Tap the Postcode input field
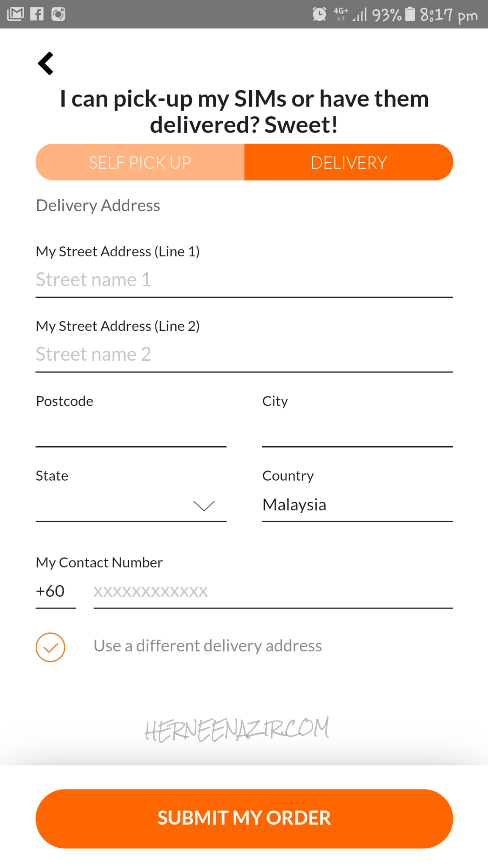This screenshot has height=868, width=488. [131, 431]
